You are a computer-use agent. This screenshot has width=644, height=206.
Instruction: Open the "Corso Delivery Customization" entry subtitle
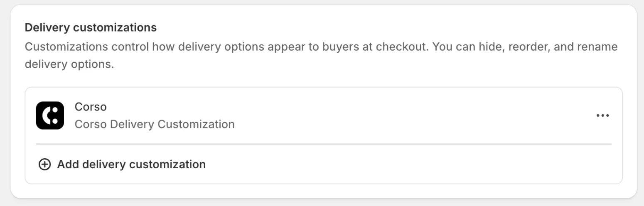[x=155, y=124]
